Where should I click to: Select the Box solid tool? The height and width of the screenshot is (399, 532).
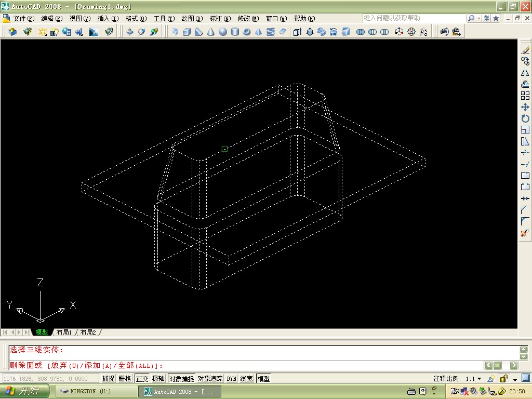187,32
